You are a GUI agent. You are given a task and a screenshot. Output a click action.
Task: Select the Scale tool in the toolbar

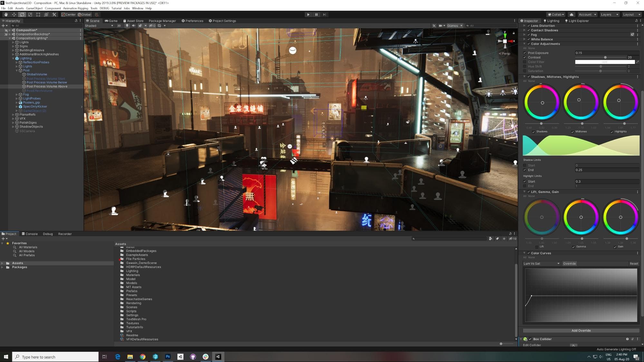coord(30,14)
